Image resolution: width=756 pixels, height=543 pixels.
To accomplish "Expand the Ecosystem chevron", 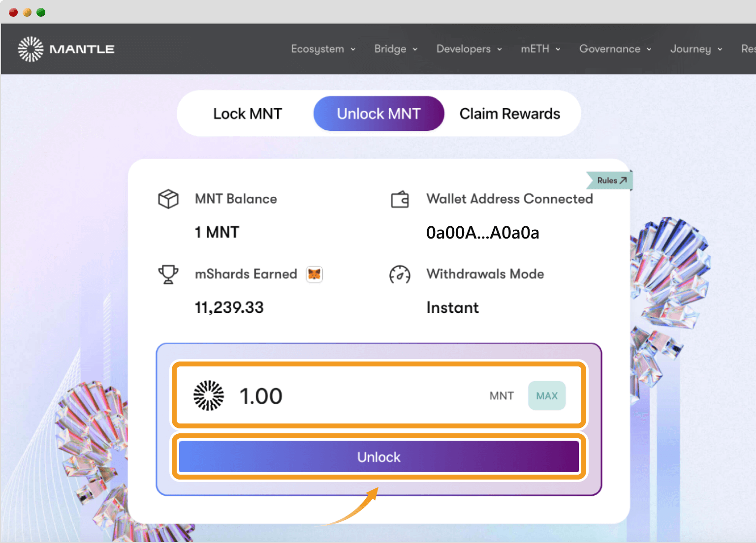I will (x=353, y=49).
